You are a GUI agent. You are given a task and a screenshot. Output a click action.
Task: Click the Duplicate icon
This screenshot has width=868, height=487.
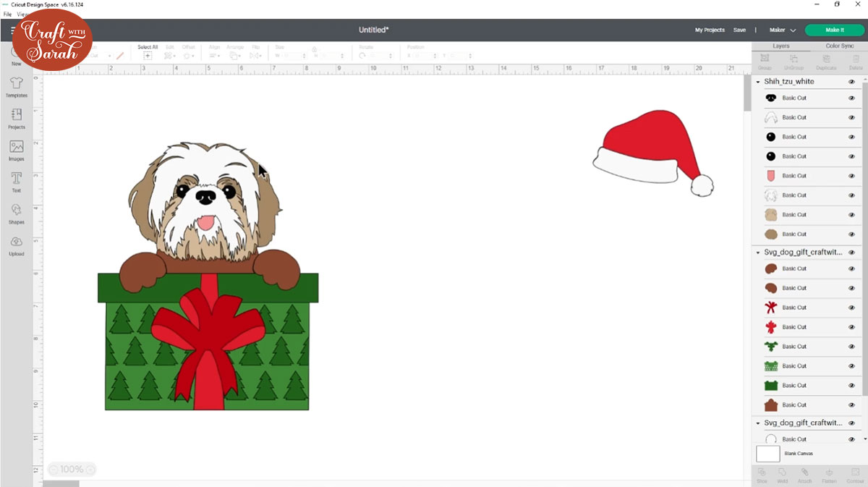tap(825, 58)
